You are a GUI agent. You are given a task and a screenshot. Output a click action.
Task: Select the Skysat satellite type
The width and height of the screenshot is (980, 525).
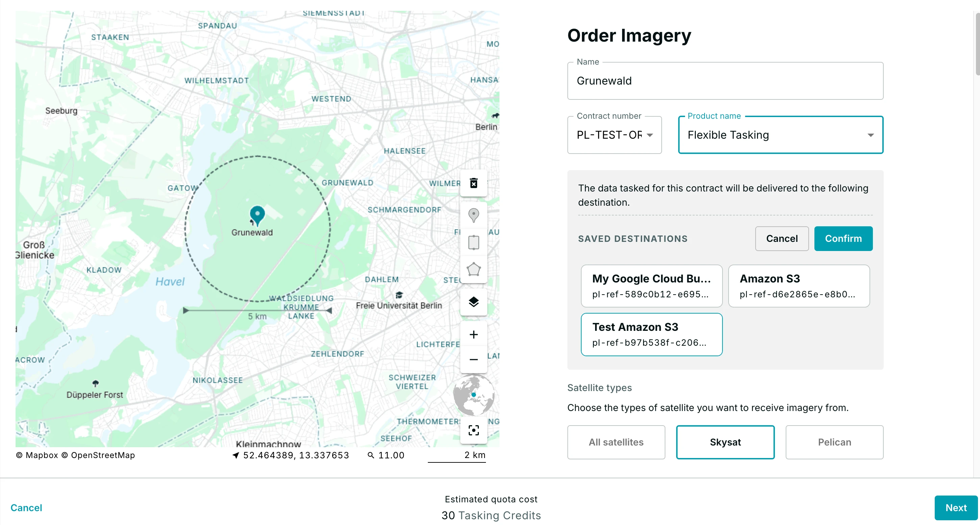tap(725, 442)
